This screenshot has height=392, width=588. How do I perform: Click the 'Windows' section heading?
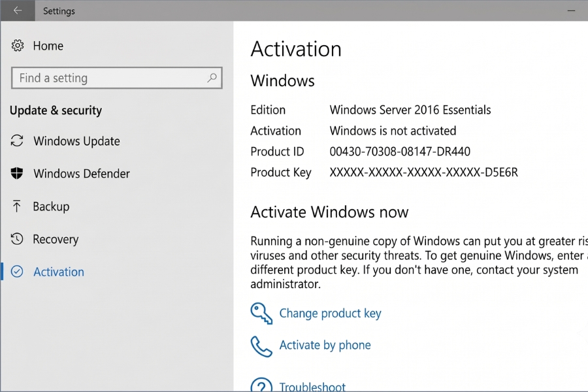click(x=282, y=81)
